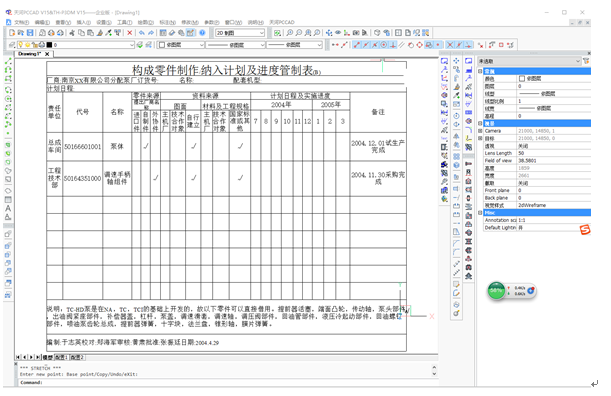Toggle the layer on/off lightbulb icon
Screen dimensions: 611x396
point(21,45)
